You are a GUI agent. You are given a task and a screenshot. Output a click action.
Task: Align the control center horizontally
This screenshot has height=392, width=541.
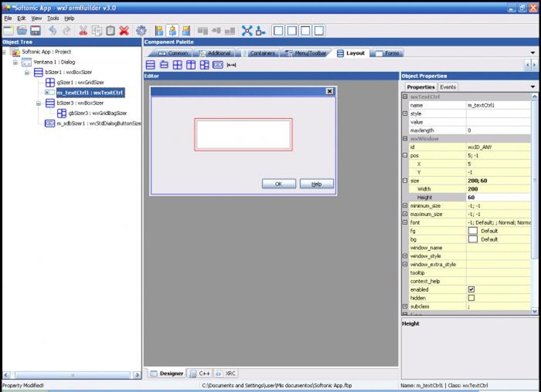[172, 31]
